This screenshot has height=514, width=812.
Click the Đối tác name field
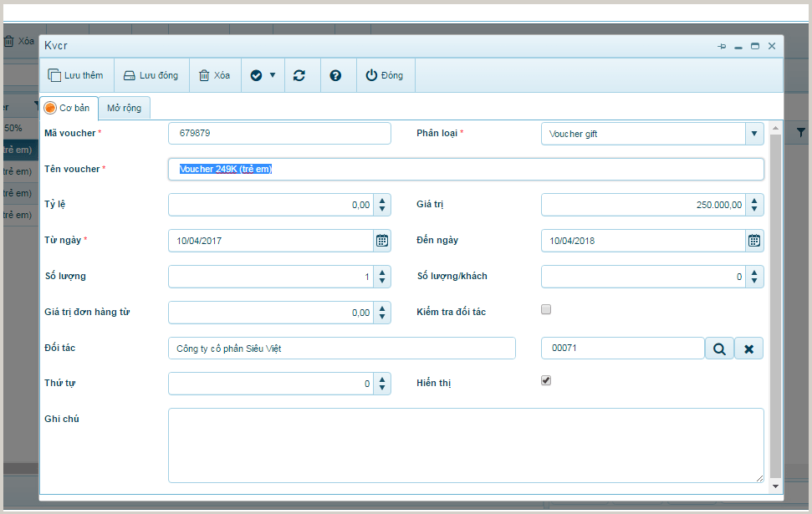click(x=342, y=349)
